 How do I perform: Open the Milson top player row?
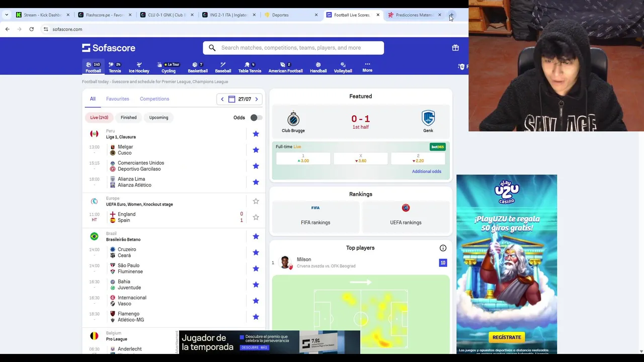(360, 262)
